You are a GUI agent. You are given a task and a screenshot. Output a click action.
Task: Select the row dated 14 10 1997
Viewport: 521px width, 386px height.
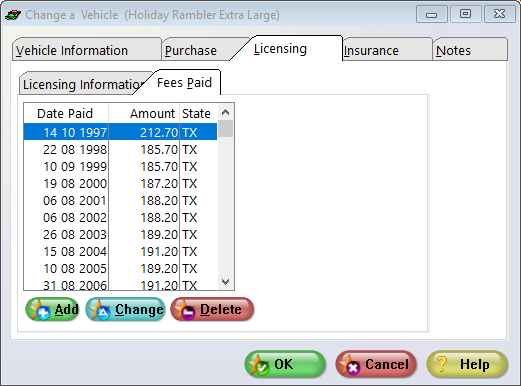tap(120, 132)
